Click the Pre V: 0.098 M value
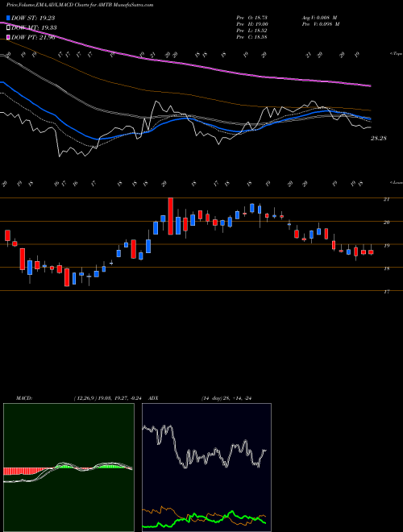 (x=320, y=24)
